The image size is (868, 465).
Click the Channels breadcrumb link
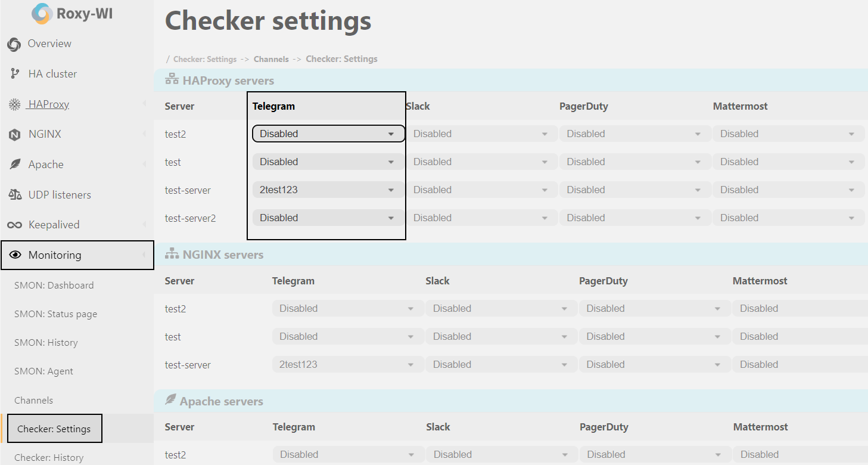pos(271,59)
